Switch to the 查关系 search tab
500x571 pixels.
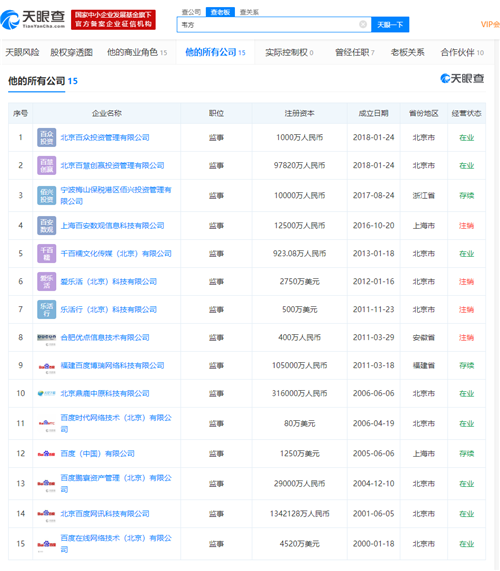point(249,12)
